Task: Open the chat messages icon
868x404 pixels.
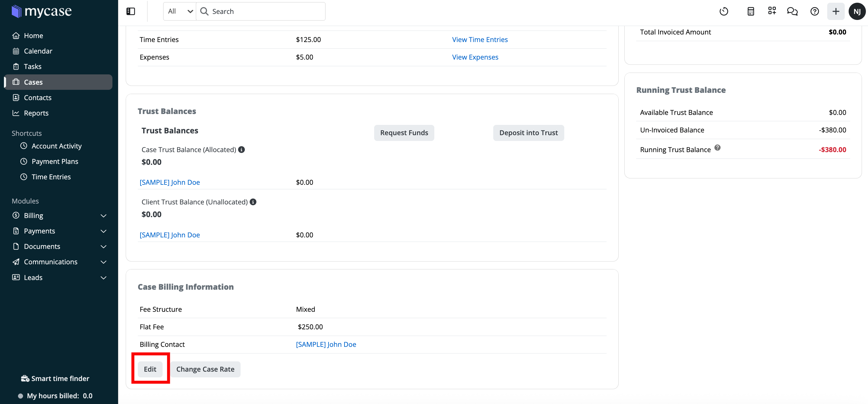Action: (x=792, y=11)
